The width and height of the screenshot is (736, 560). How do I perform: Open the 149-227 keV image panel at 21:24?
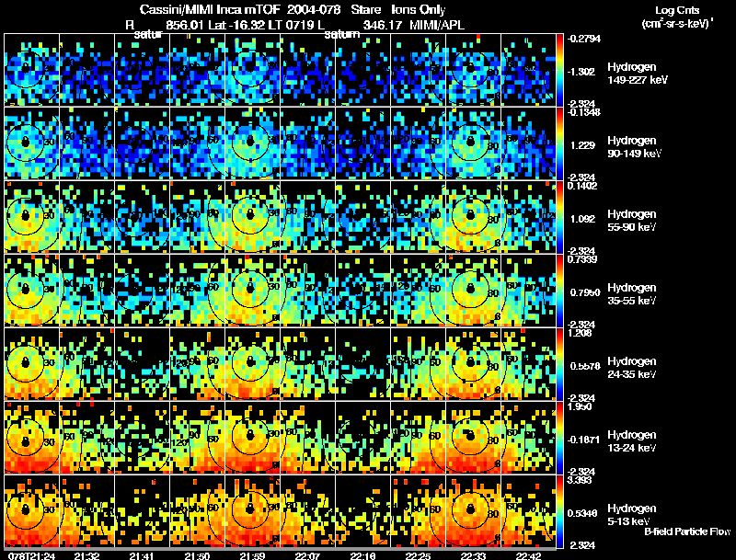[31, 70]
